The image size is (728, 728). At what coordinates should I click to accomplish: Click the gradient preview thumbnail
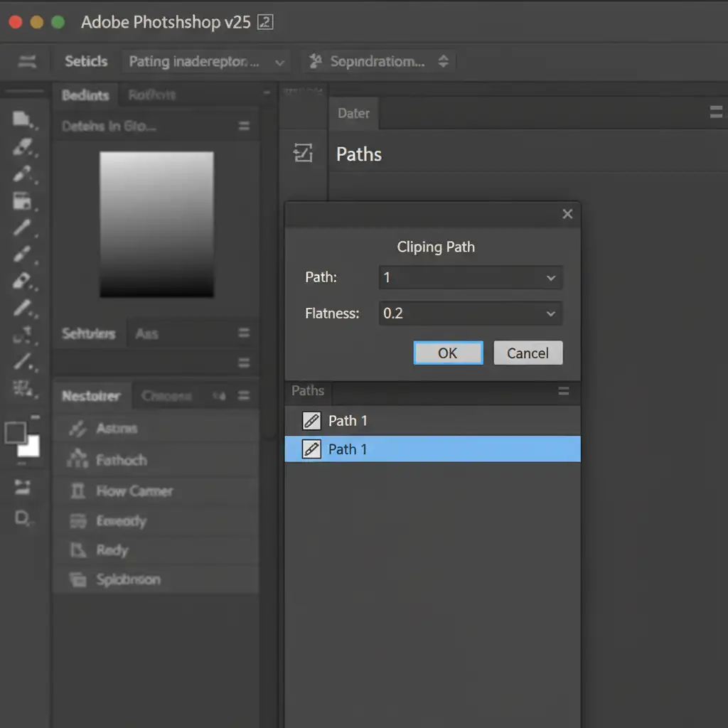[156, 224]
